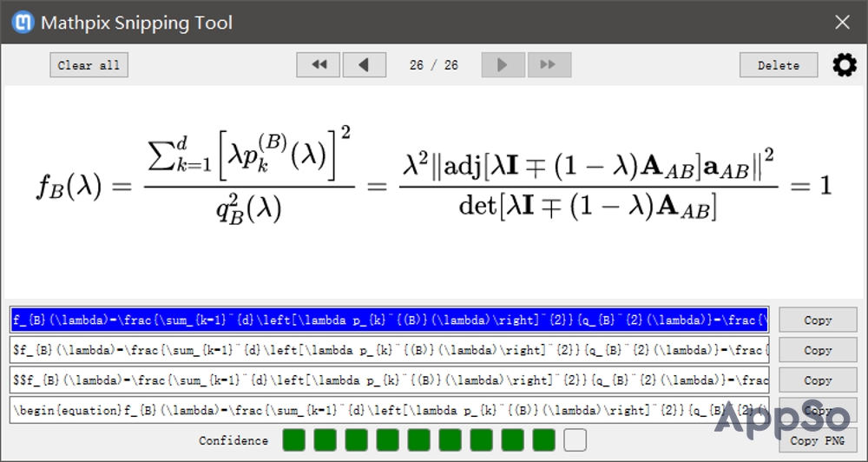Select the highlighted plain LaTeX text field
This screenshot has height=462, width=868.
(390, 320)
